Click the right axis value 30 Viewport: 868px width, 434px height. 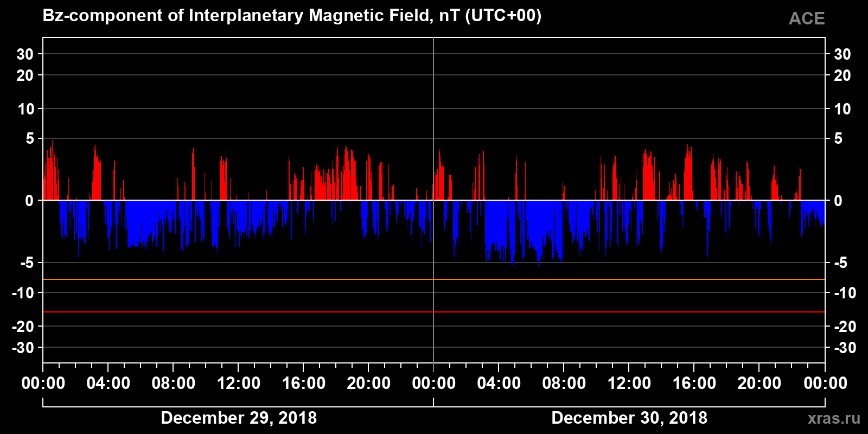click(x=842, y=54)
